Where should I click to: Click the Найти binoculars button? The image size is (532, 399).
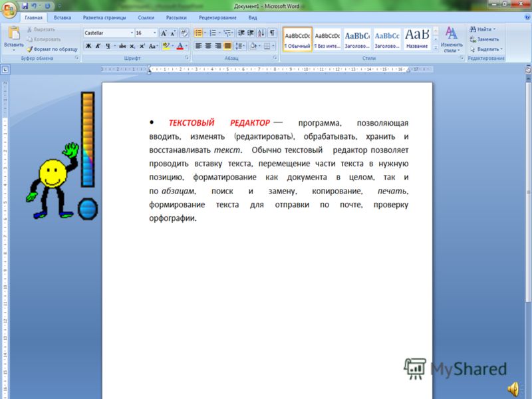(483, 29)
